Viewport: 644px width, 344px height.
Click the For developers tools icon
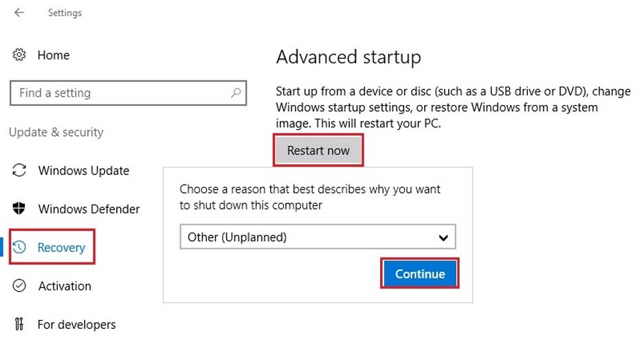pyautogui.click(x=20, y=324)
